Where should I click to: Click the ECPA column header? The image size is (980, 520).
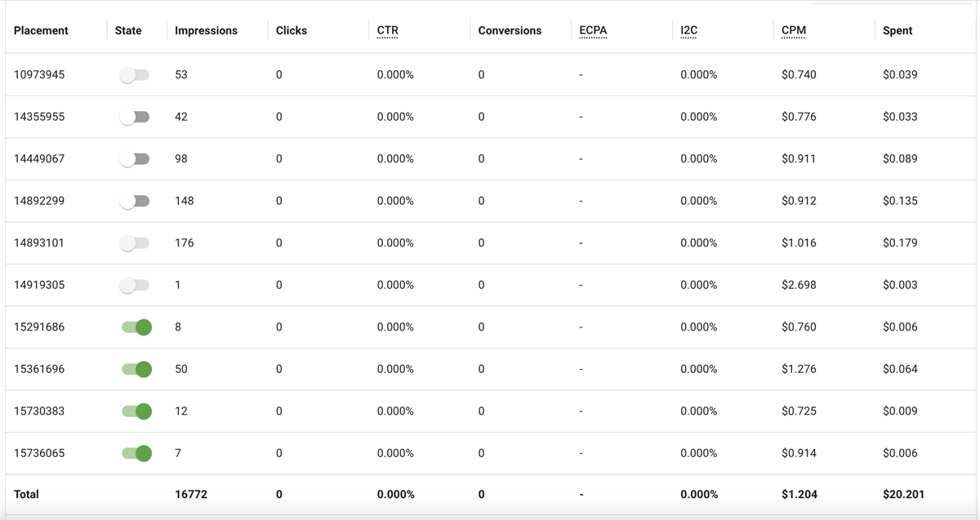pos(591,30)
